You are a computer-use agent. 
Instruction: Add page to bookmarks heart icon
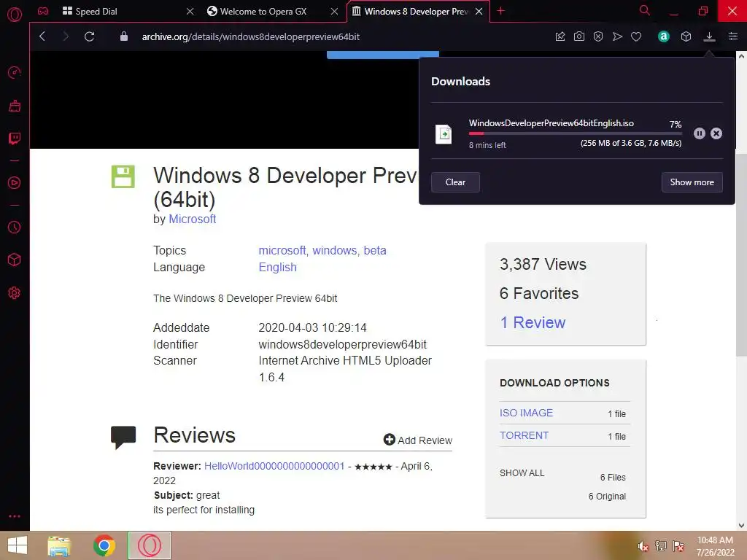(x=636, y=36)
